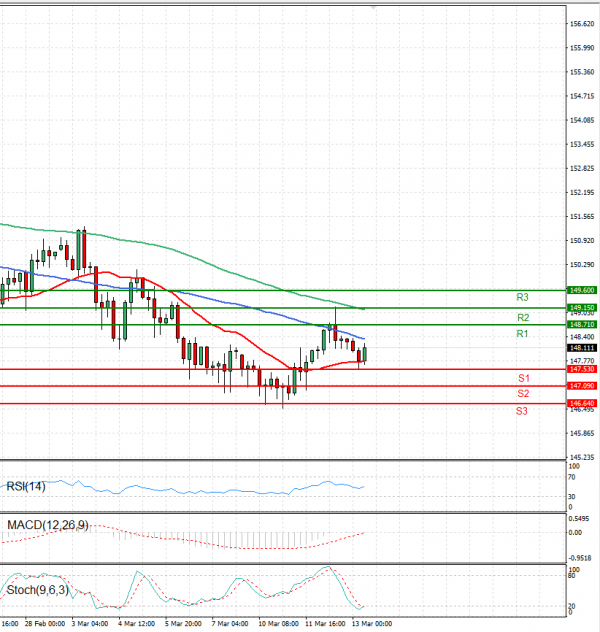Image resolution: width=600 pixels, height=632 pixels.
Task: Click the S2 support label
Action: click(x=523, y=393)
